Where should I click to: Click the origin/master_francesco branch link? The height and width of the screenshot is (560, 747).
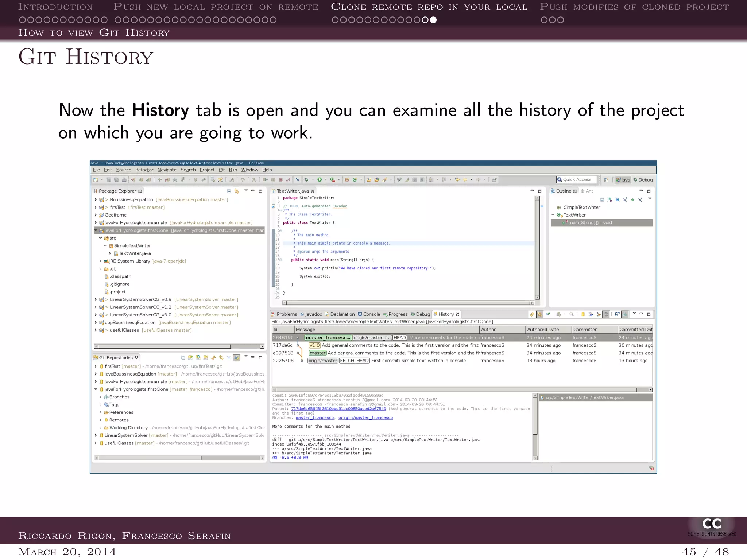[x=365, y=418]
